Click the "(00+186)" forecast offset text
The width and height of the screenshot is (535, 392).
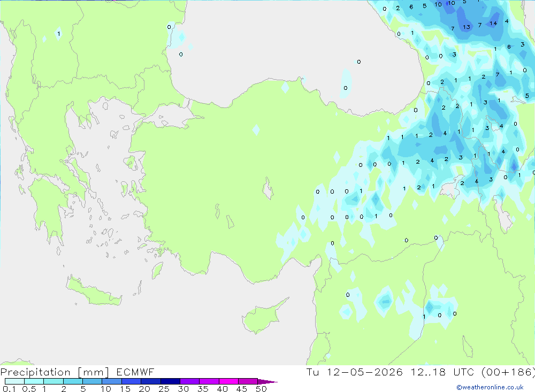click(508, 372)
